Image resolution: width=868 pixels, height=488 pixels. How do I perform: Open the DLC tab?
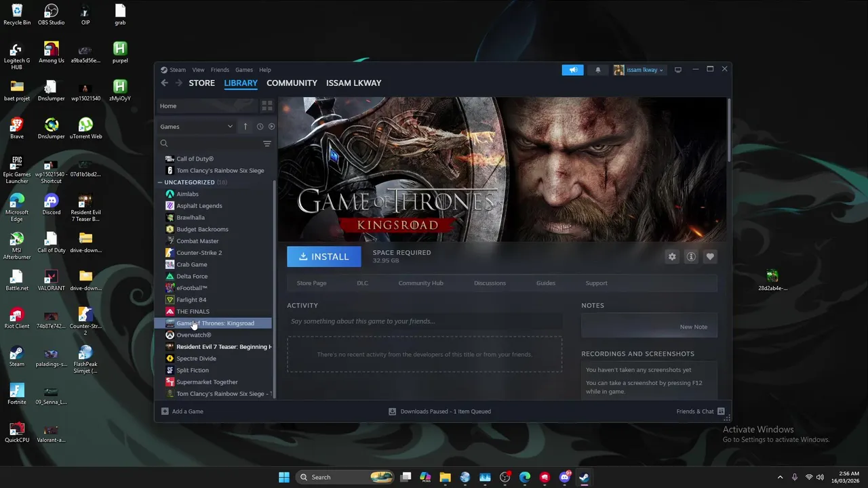pos(363,283)
